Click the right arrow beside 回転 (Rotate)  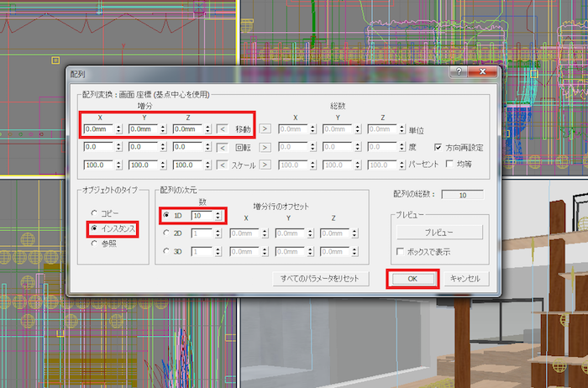[264, 147]
